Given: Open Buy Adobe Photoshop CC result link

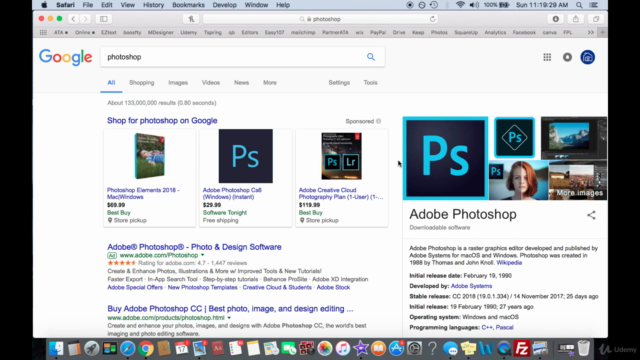Looking at the screenshot, I should tap(230, 309).
